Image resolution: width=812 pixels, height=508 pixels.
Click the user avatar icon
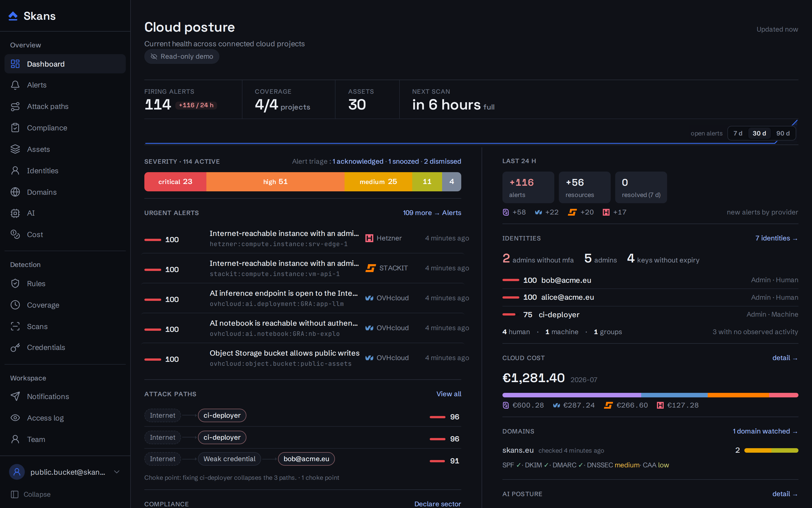[17, 472]
